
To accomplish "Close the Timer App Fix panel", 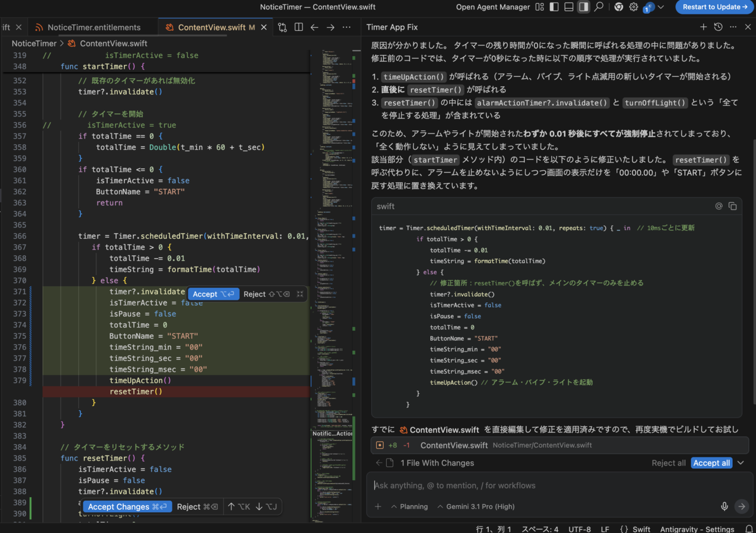I will [x=747, y=27].
